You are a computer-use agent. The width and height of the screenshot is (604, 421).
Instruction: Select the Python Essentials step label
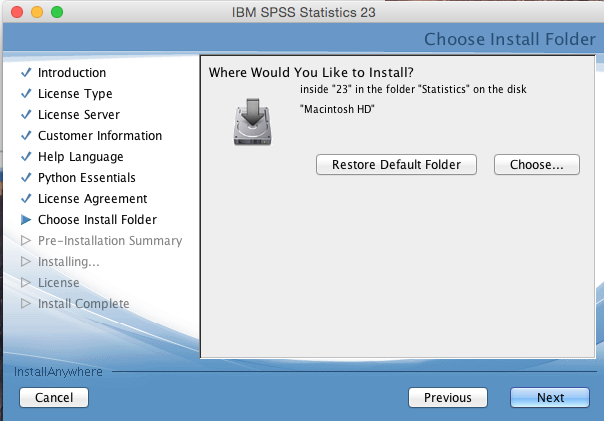[x=87, y=178]
